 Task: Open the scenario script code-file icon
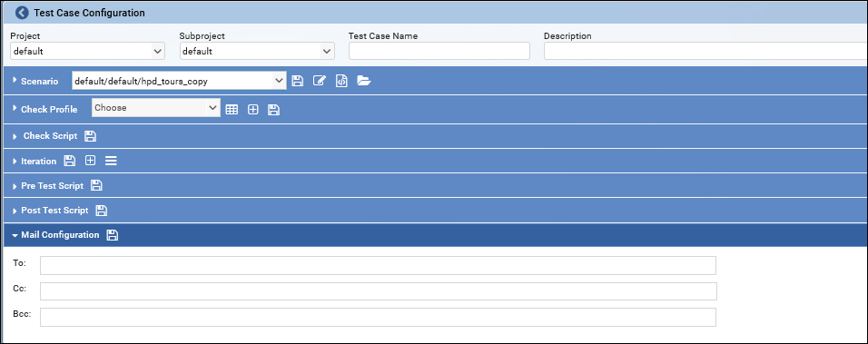tap(341, 81)
